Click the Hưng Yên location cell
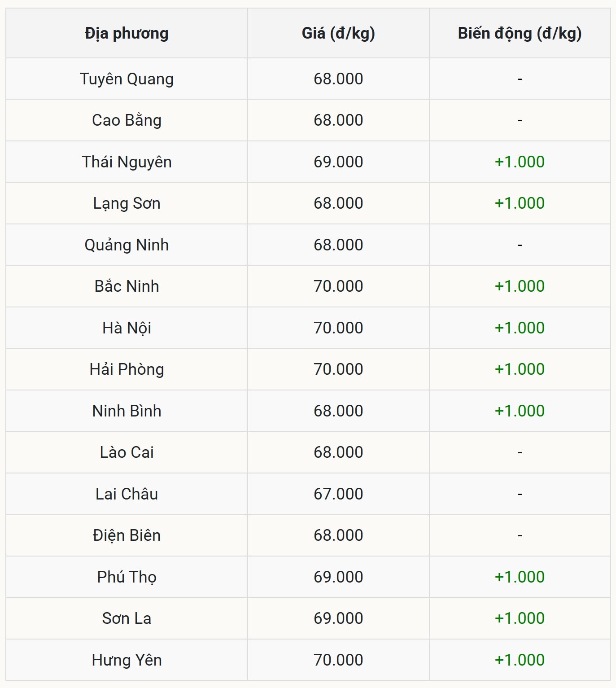This screenshot has height=688, width=616. click(x=127, y=660)
